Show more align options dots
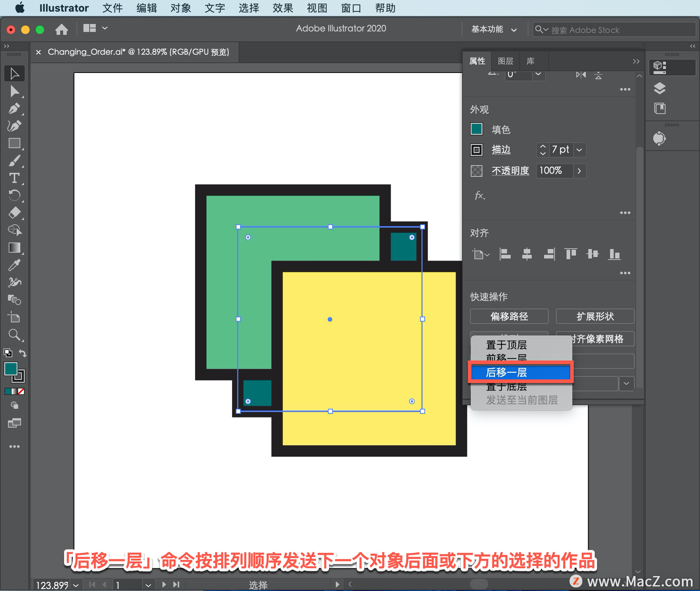Viewport: 700px width, 591px height. (625, 273)
